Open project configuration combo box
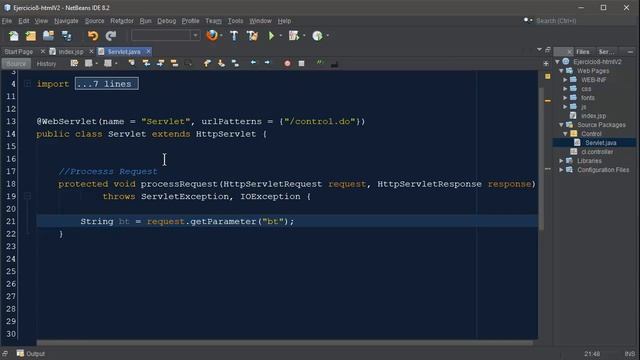This screenshot has width=640, height=360. 166,36
